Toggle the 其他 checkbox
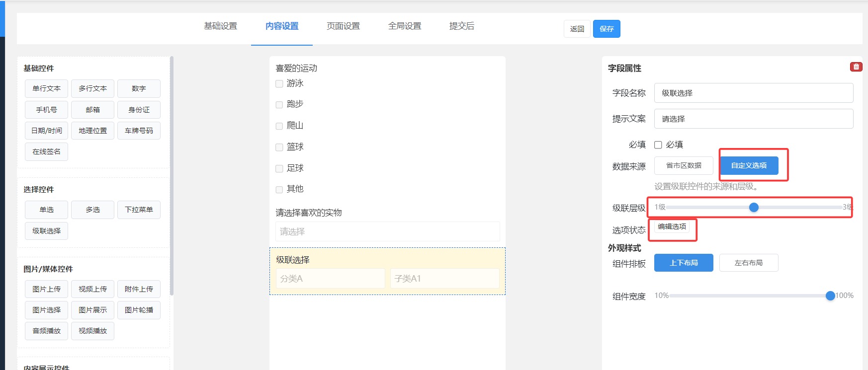The height and width of the screenshot is (370, 868). (x=279, y=189)
